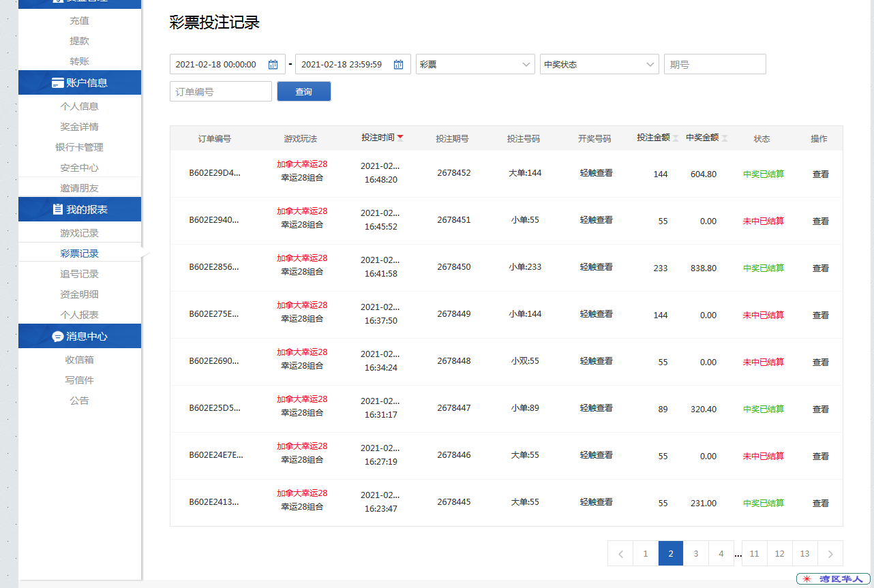The width and height of the screenshot is (874, 588).
Task: Open 转账 in sidebar
Action: coord(80,61)
